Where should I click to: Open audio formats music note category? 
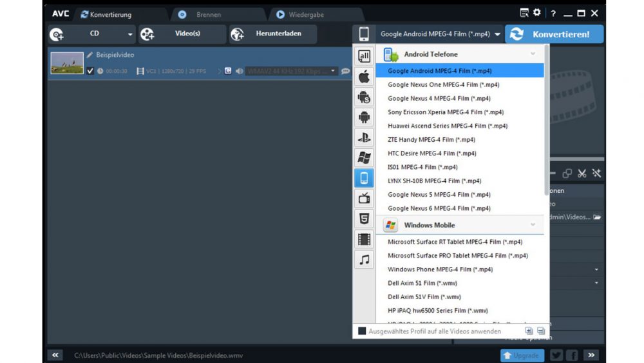364,259
